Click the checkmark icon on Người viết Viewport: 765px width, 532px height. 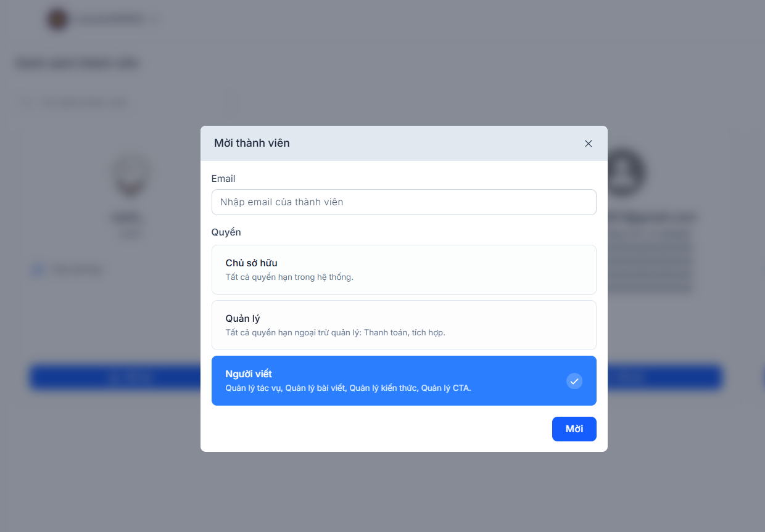(574, 381)
